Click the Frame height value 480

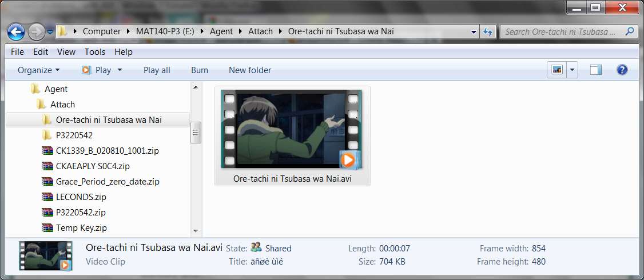point(539,262)
